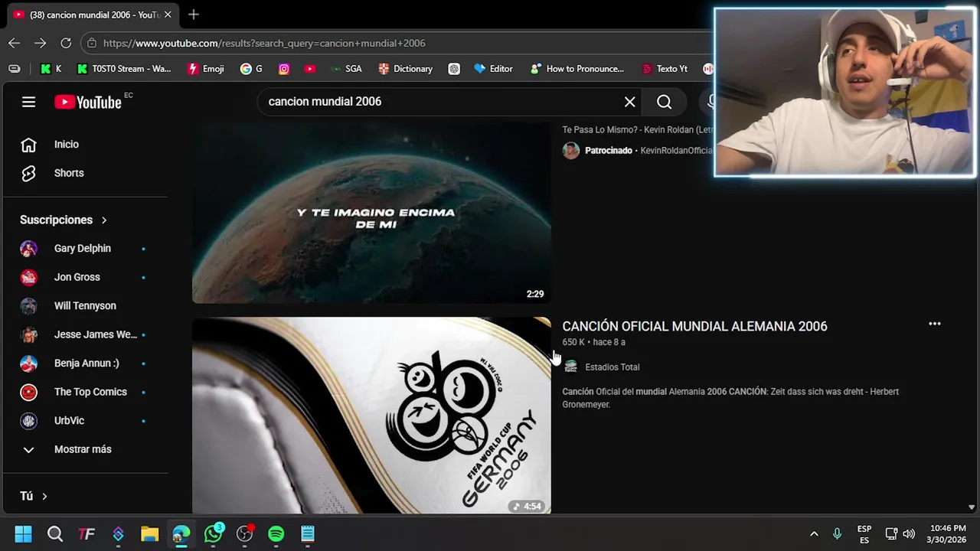980x551 pixels.
Task: Open the Google G bookmark
Action: pos(251,69)
